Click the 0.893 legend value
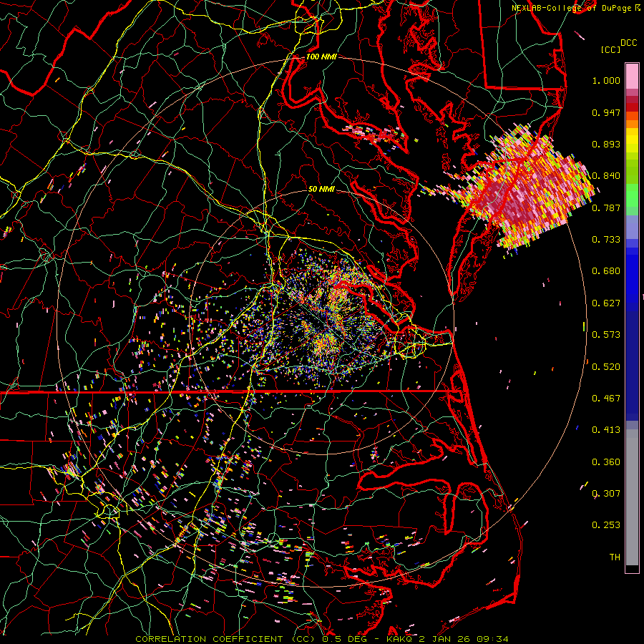This screenshot has width=644, height=644. [x=606, y=144]
